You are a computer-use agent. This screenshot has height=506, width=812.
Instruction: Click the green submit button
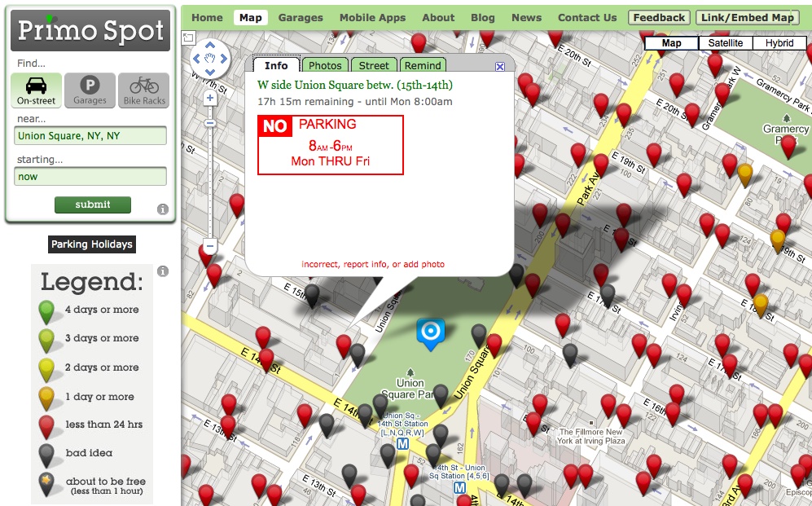(93, 205)
